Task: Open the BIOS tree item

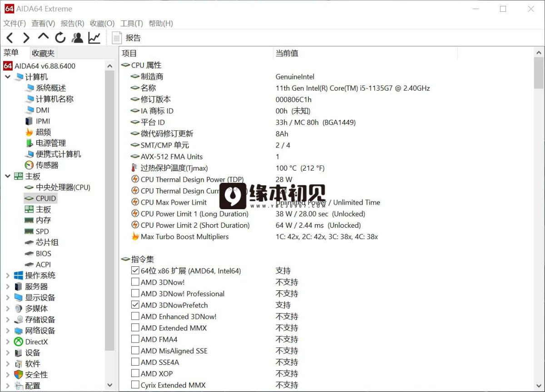Action: [x=38, y=254]
